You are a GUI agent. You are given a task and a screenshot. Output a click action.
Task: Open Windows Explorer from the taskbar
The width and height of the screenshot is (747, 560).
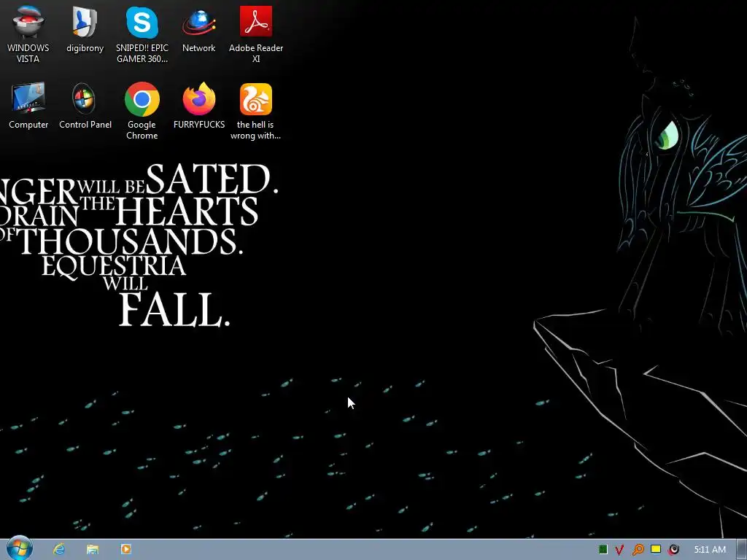click(x=93, y=549)
